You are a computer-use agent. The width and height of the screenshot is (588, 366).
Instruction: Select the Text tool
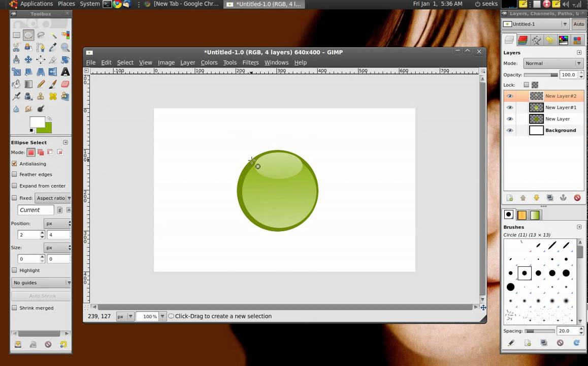coord(66,72)
